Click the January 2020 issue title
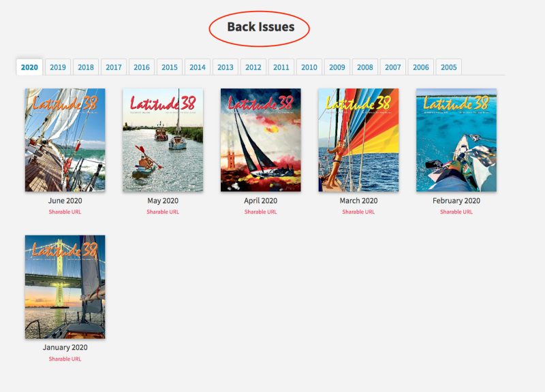The height and width of the screenshot is (392, 545). click(x=65, y=348)
